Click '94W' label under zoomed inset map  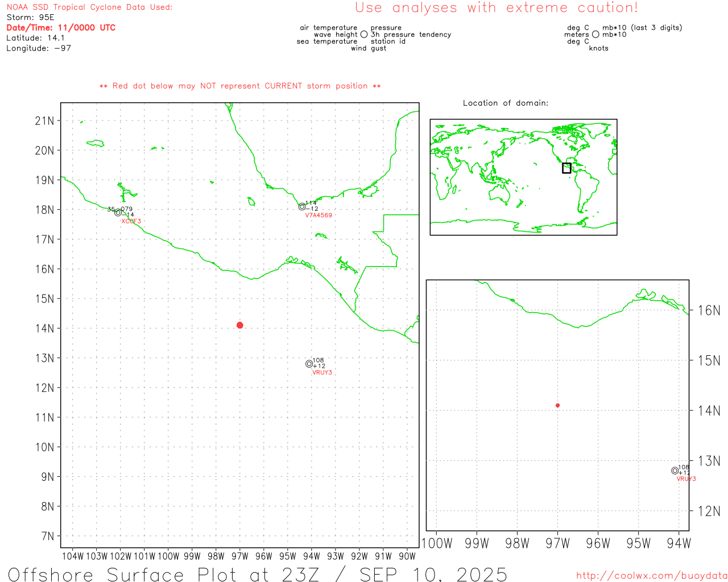click(x=679, y=543)
